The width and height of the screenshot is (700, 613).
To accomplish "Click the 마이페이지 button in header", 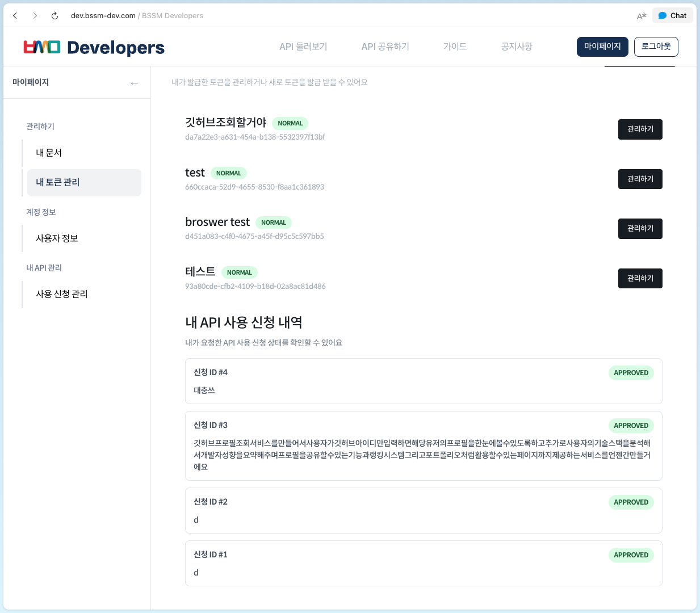I will [x=602, y=47].
